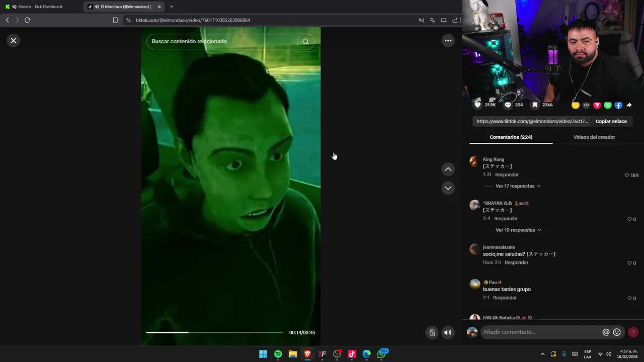Open jeanmaxalazate username link
This screenshot has width=644, height=362.
(x=499, y=247)
